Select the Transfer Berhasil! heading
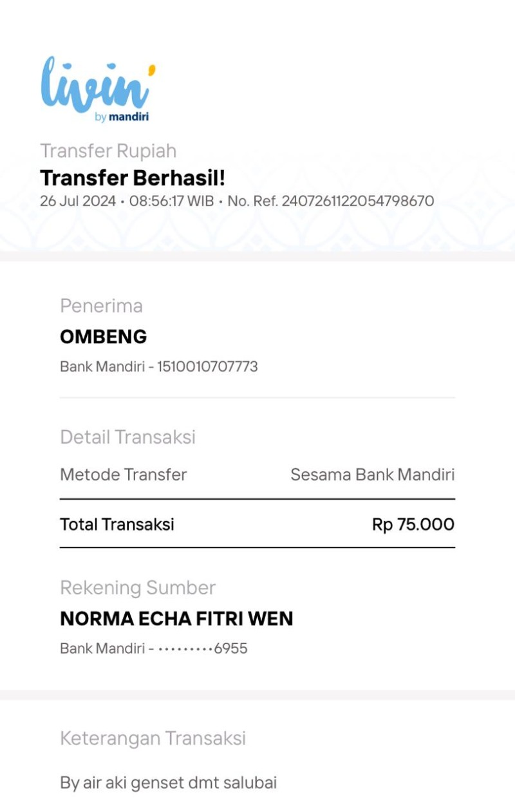Viewport: 515px width, 812px height. pos(133,178)
